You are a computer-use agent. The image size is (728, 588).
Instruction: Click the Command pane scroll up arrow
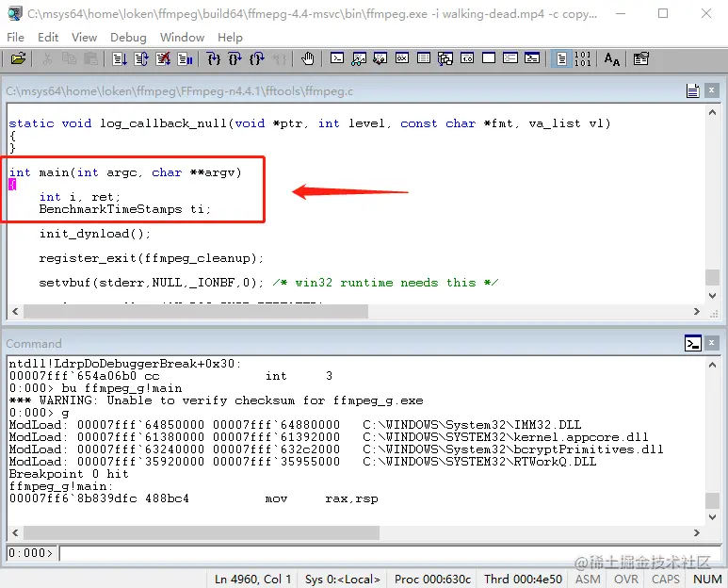click(712, 365)
